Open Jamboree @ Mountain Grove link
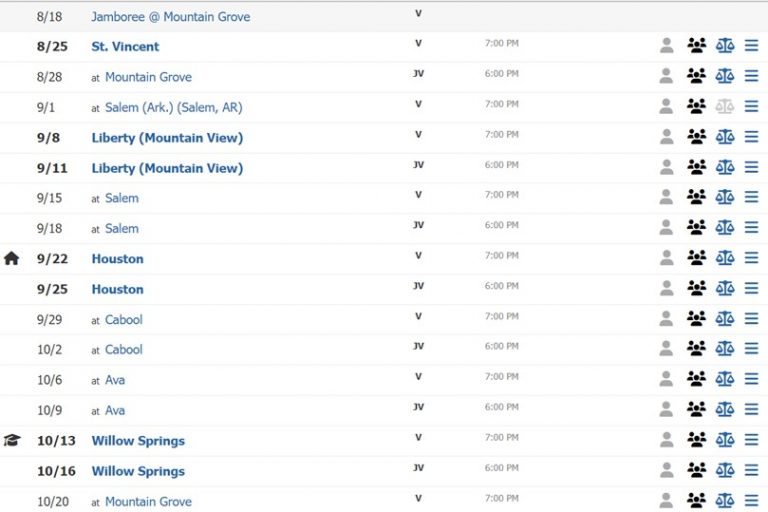This screenshot has height=512, width=768. (x=170, y=17)
